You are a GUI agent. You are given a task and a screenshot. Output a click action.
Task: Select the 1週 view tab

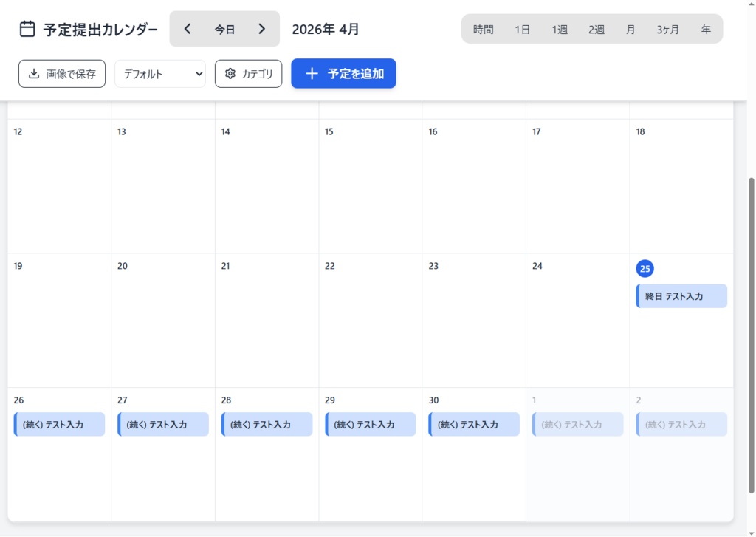point(560,30)
